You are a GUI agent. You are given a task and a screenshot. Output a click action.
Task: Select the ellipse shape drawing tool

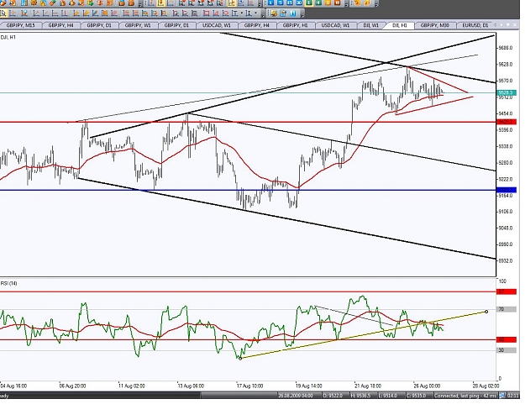226,13
